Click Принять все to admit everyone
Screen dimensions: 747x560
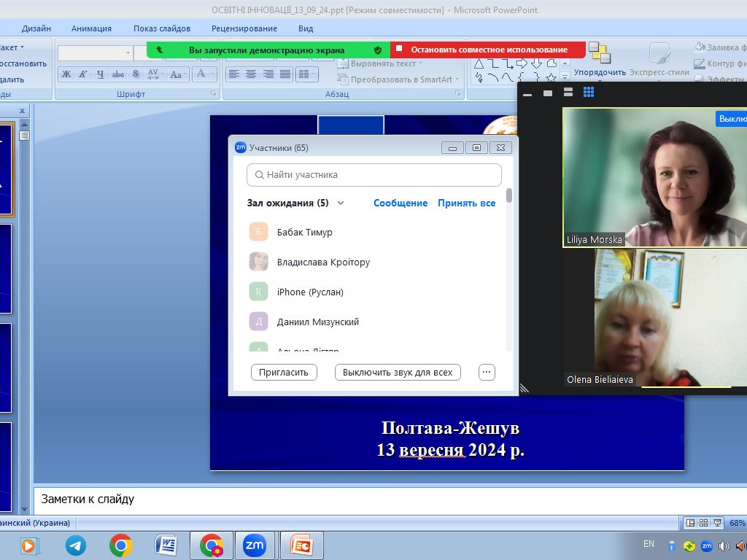tap(466, 203)
